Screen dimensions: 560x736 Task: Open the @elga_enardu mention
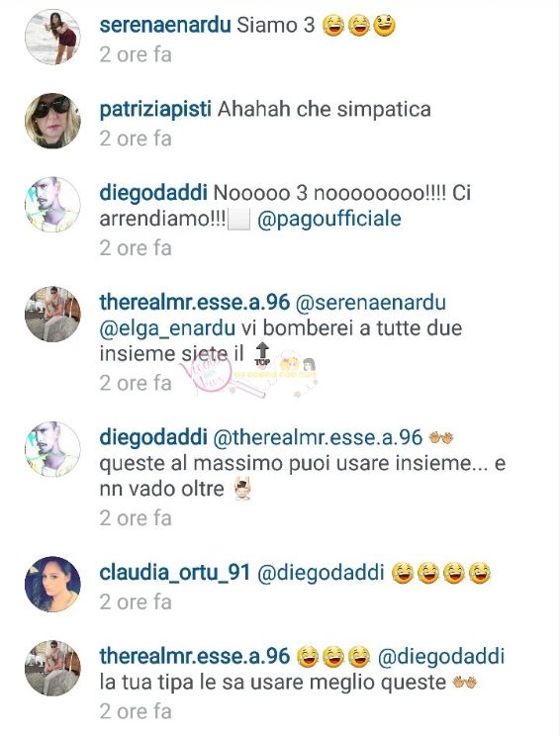tap(167, 328)
